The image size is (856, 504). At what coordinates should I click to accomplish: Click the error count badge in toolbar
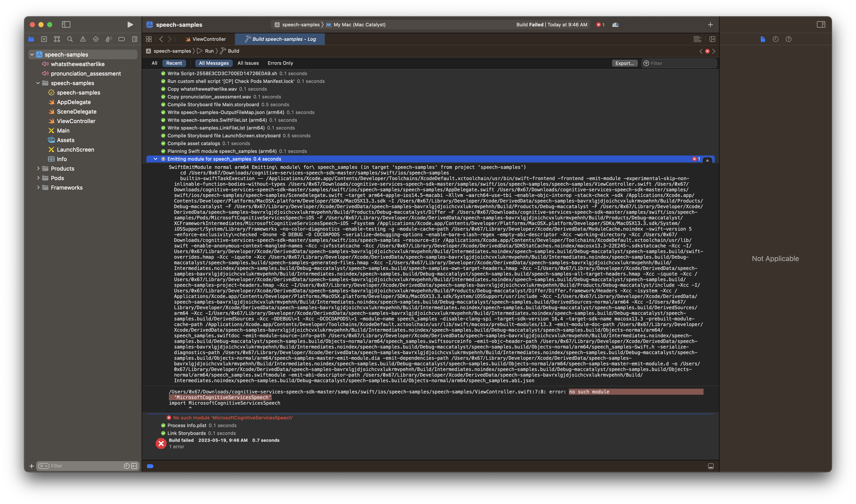pyautogui.click(x=600, y=24)
